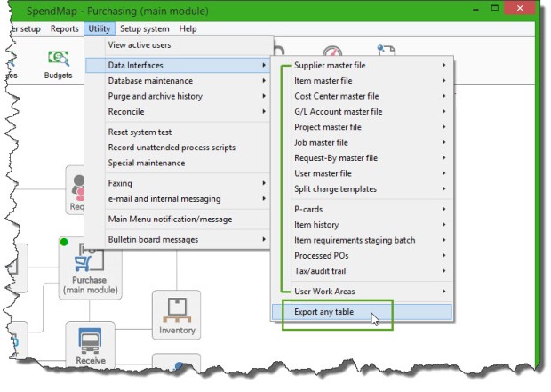This screenshot has width=551, height=392.
Task: Expand Project master file submenu
Action: [x=362, y=127]
